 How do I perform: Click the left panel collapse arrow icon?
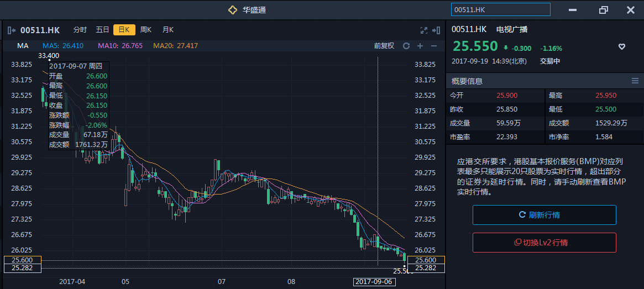12,30
